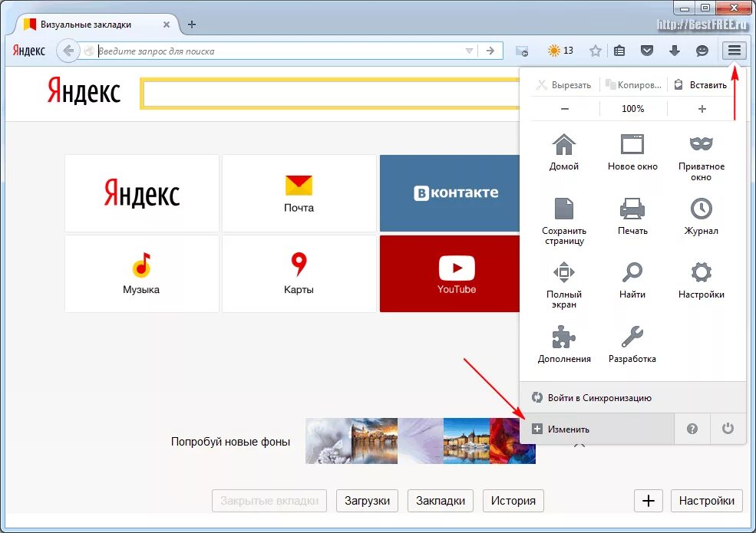Open the weather widget showing 13
756x533 pixels.
561,50
